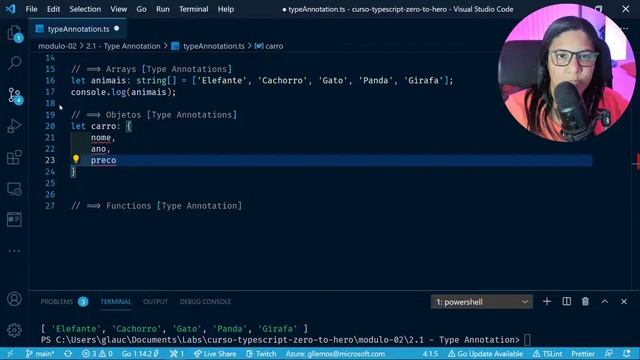Add a new terminal with plus icon
The image size is (640, 360).
click(x=547, y=302)
